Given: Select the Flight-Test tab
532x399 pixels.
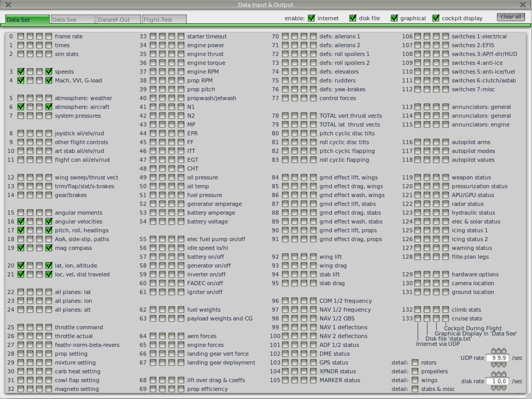Looking at the screenshot, I should coord(164,19).
